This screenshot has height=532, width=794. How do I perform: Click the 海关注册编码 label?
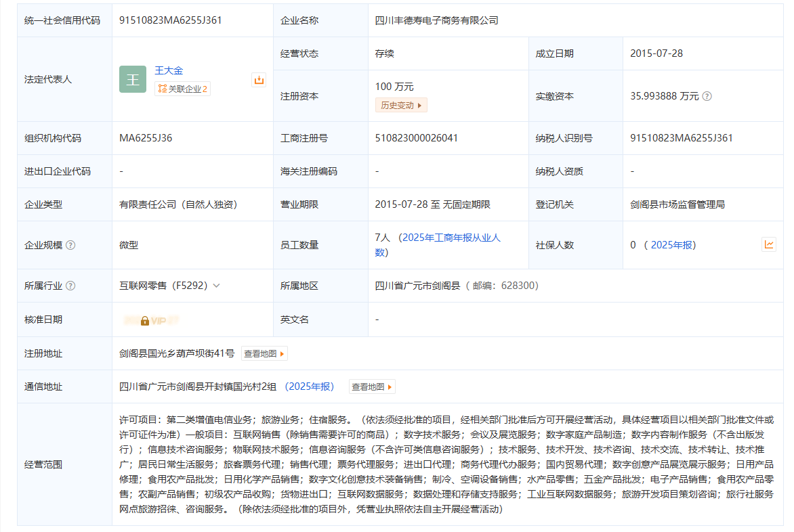[x=309, y=171]
